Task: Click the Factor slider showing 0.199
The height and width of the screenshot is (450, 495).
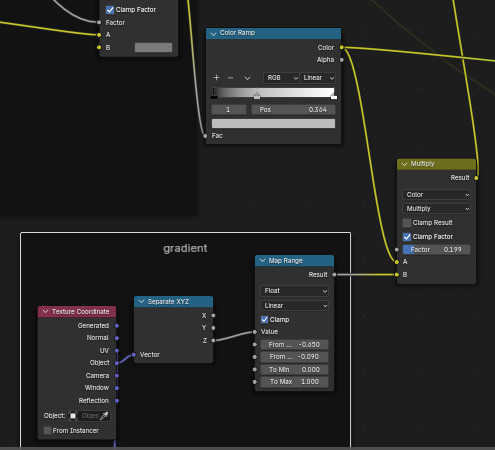Action: click(x=436, y=250)
